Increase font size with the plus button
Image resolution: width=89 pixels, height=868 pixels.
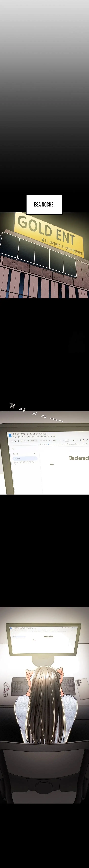click(70, 440)
